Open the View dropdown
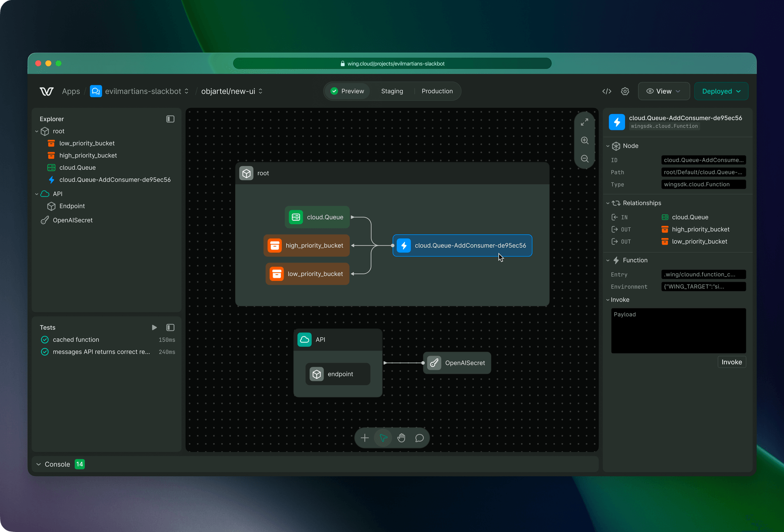This screenshot has width=784, height=532. (x=663, y=91)
